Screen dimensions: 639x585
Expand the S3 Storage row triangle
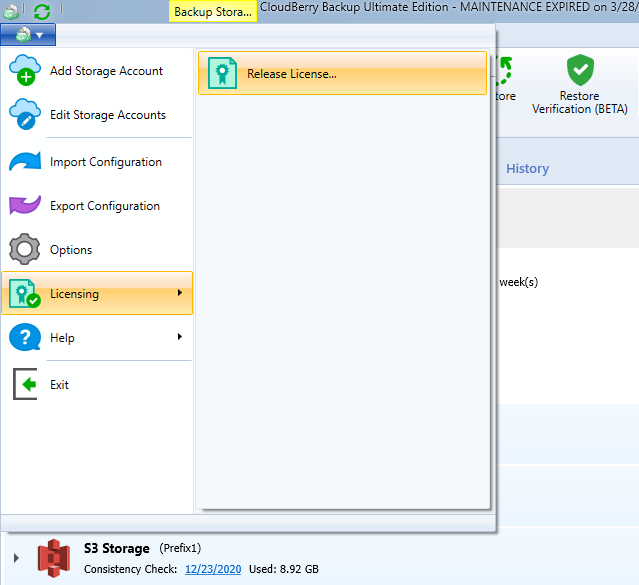[x=16, y=558]
